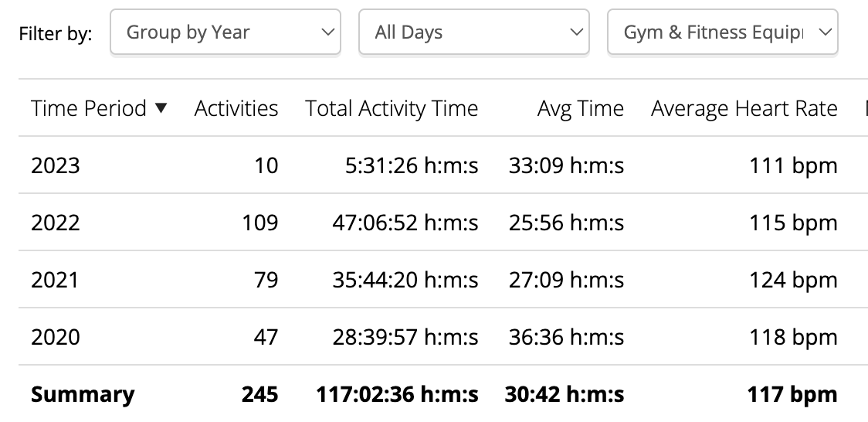Sort by the Activities column header

click(x=236, y=108)
